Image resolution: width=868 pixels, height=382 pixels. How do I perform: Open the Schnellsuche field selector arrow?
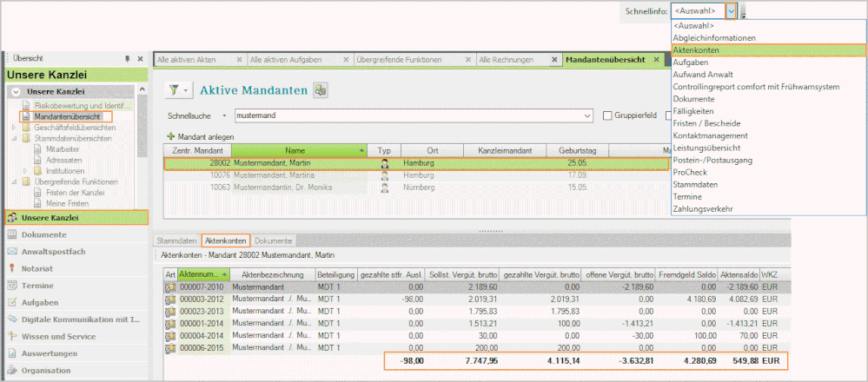224,115
